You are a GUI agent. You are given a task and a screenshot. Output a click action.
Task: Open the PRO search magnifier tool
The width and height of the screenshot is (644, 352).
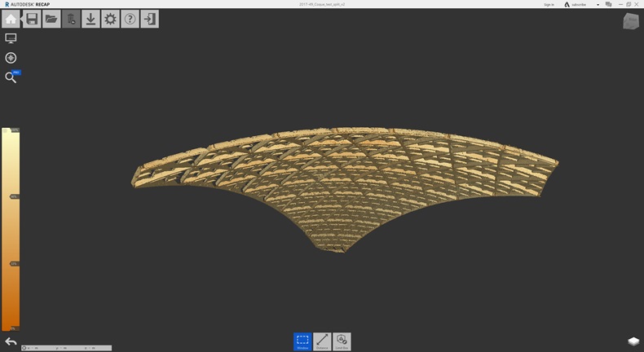11,77
